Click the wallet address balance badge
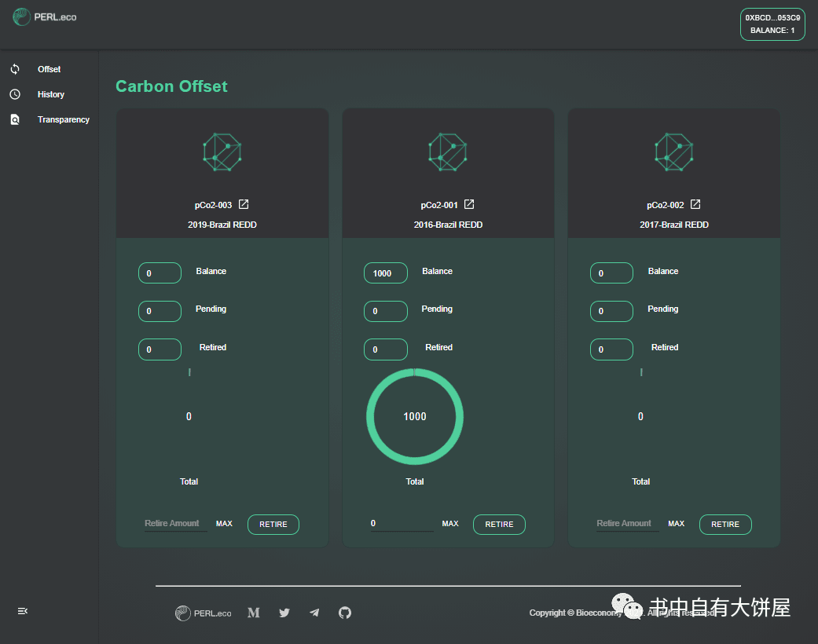 (x=772, y=24)
